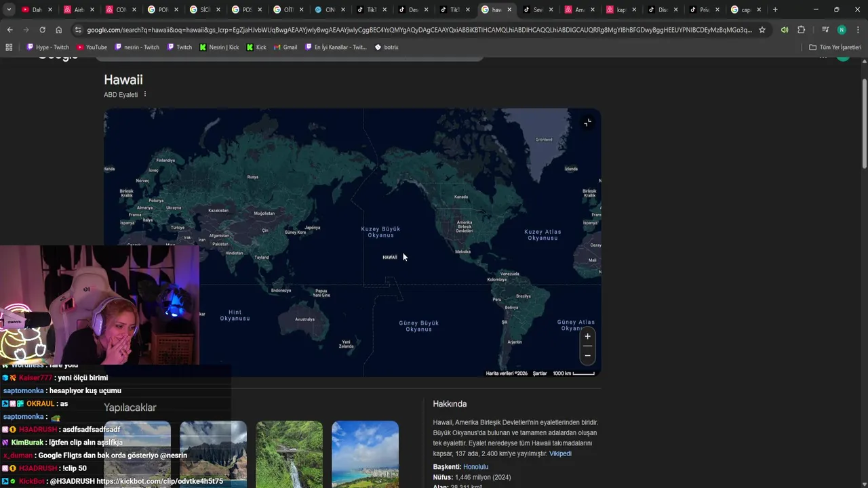Open Nesrin | Kick bookmark

[x=219, y=47]
